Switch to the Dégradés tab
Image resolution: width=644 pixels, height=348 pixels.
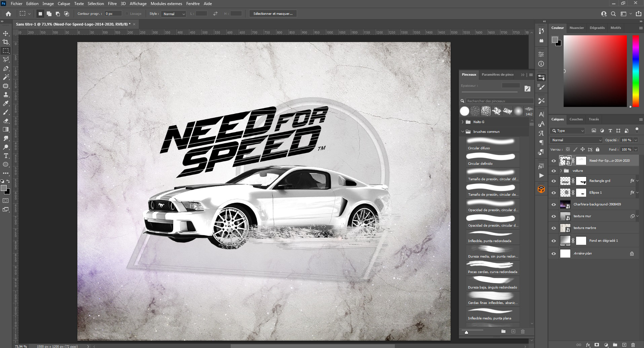[x=597, y=28]
